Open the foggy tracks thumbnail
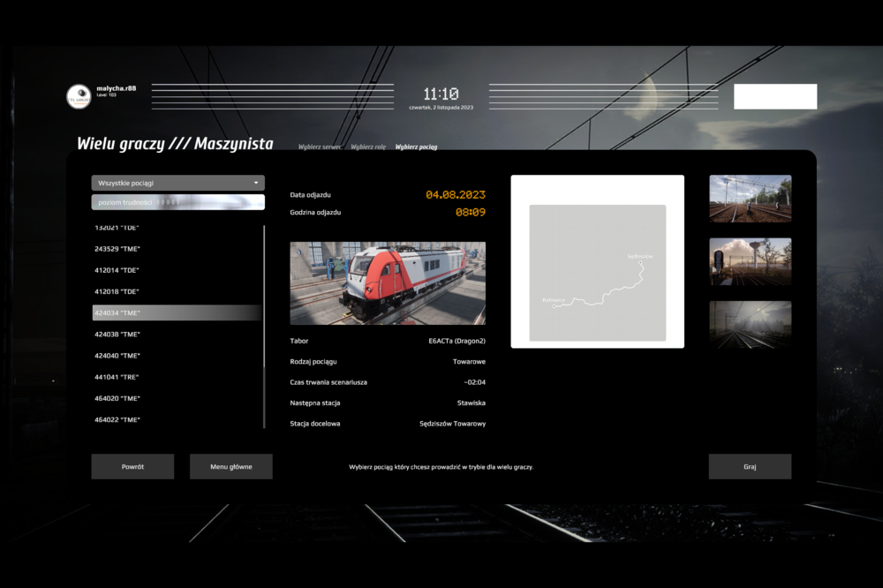Screen dimensions: 883x588 [750, 325]
